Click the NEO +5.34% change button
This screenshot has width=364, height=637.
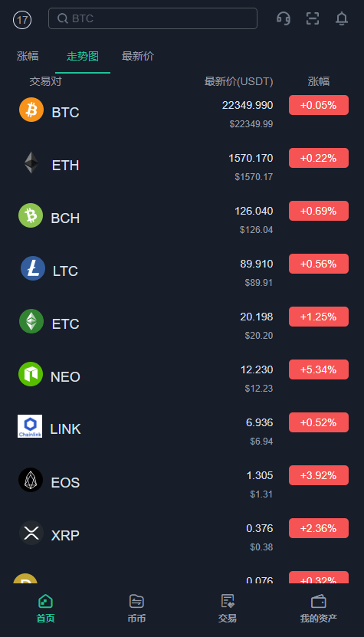tap(319, 369)
